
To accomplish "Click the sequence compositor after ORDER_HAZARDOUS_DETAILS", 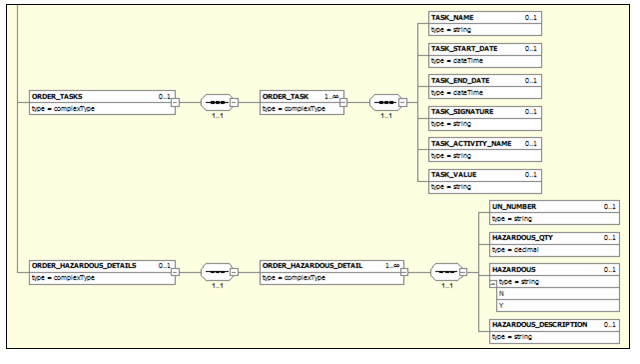I will click(216, 272).
